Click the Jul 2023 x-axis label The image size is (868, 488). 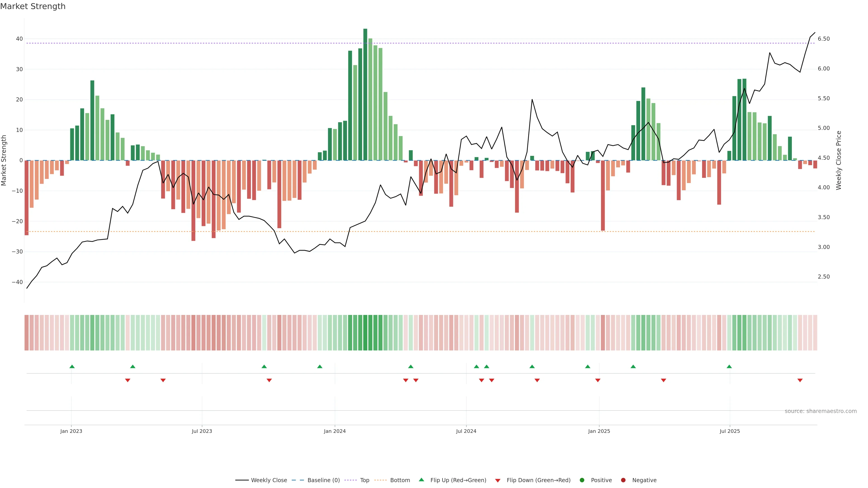(x=202, y=431)
